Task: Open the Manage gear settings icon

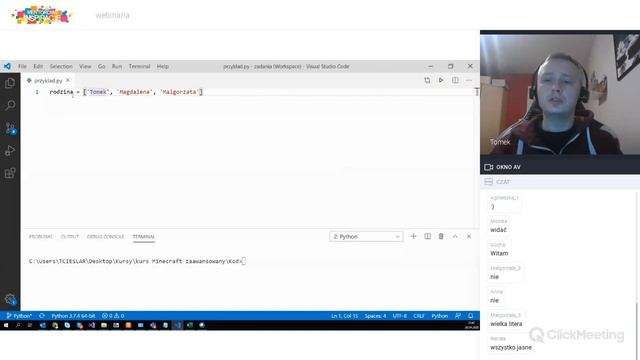Action: [x=10, y=300]
